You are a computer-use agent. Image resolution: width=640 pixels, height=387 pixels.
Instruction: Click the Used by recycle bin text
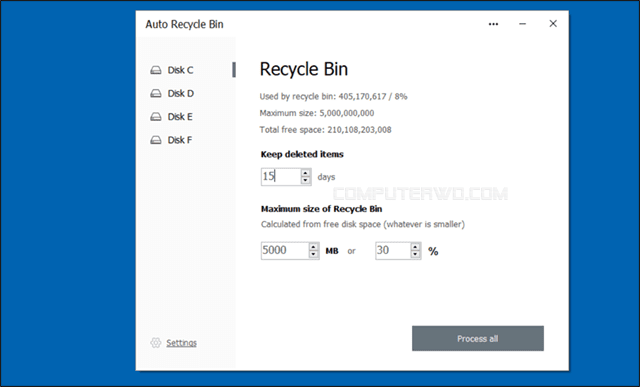[x=333, y=97]
